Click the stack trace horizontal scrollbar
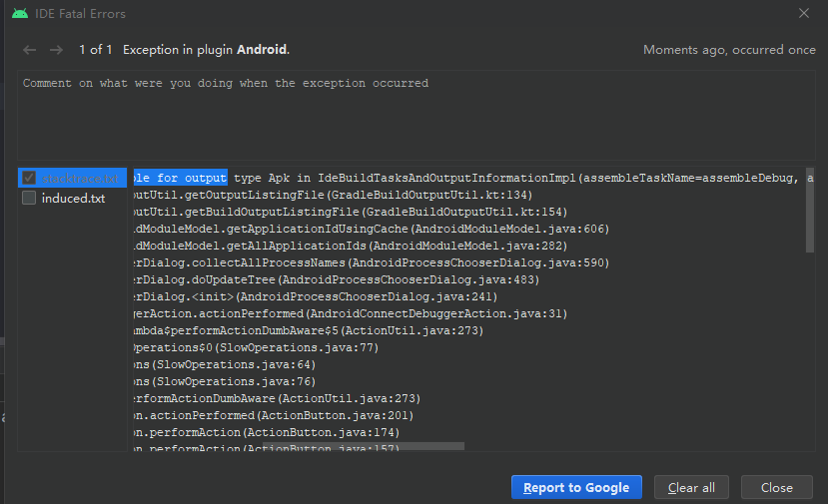The image size is (828, 504). tap(298, 446)
